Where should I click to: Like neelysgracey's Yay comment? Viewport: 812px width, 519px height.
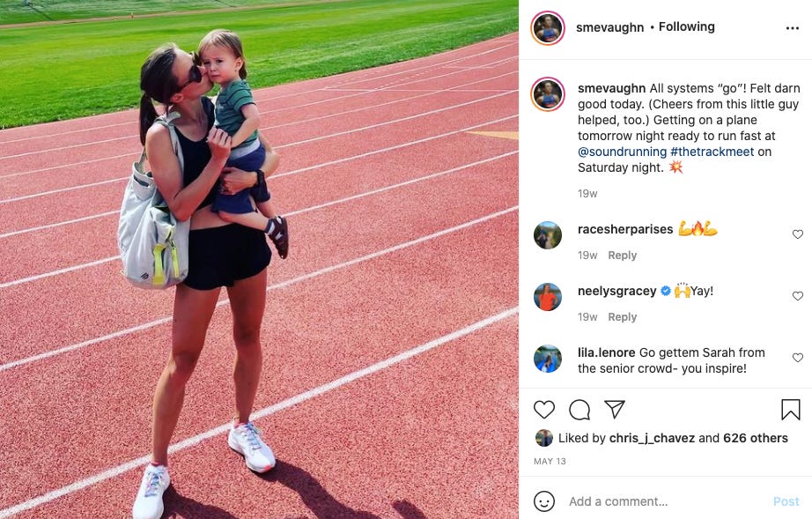tap(798, 296)
